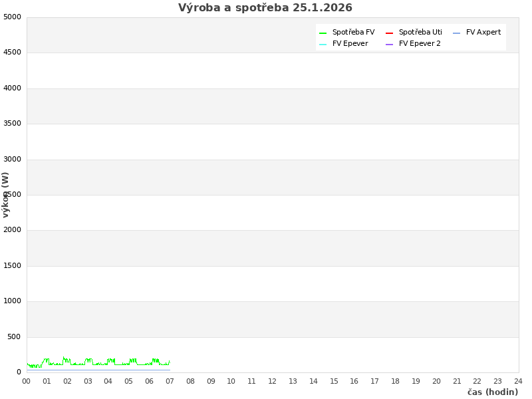Toggle the Spotřeba Uti series label in legend
This screenshot has width=532, height=399.
click(420, 33)
